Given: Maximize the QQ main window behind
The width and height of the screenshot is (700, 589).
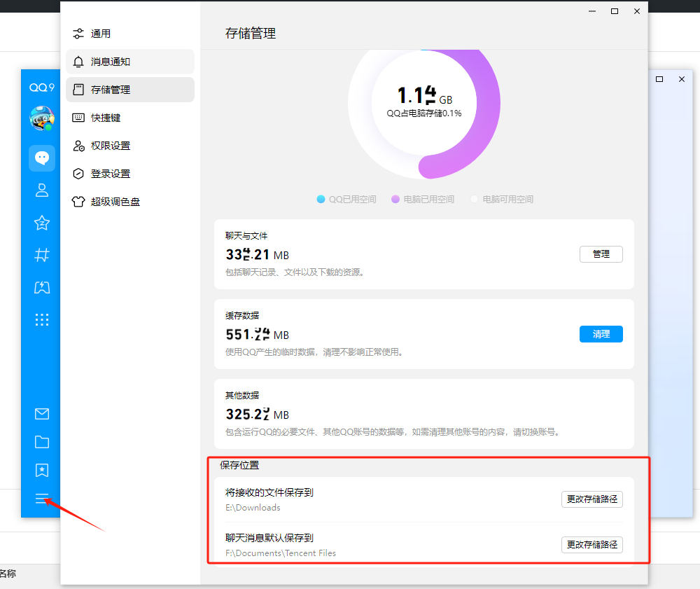Looking at the screenshot, I should (659, 79).
